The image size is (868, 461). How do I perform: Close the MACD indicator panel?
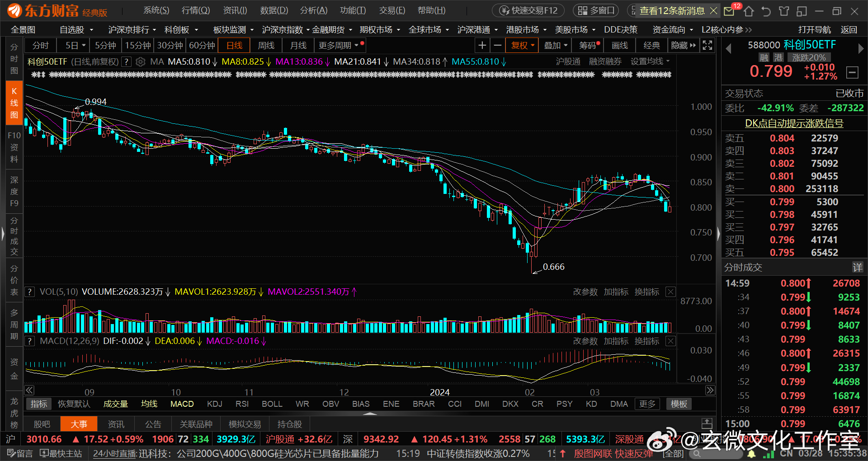[671, 341]
